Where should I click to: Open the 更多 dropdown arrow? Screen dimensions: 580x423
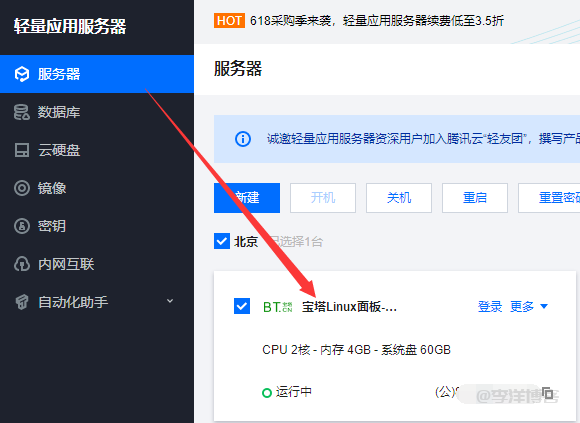(544, 306)
